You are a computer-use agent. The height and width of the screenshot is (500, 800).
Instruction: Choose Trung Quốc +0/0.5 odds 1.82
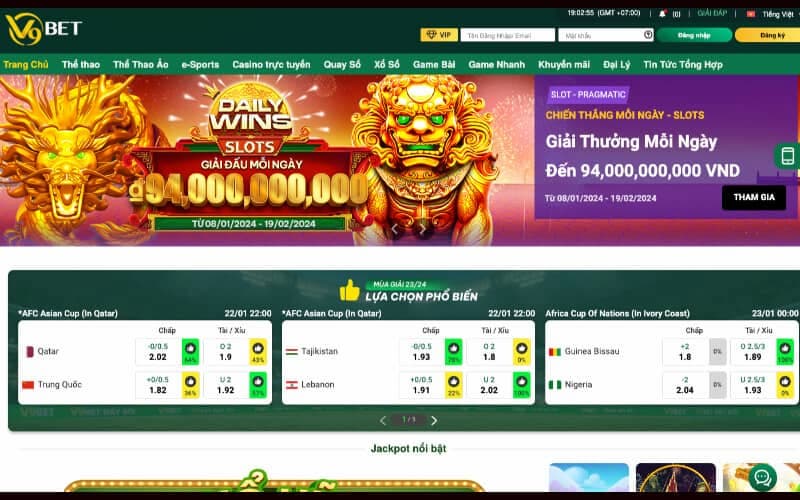click(158, 385)
